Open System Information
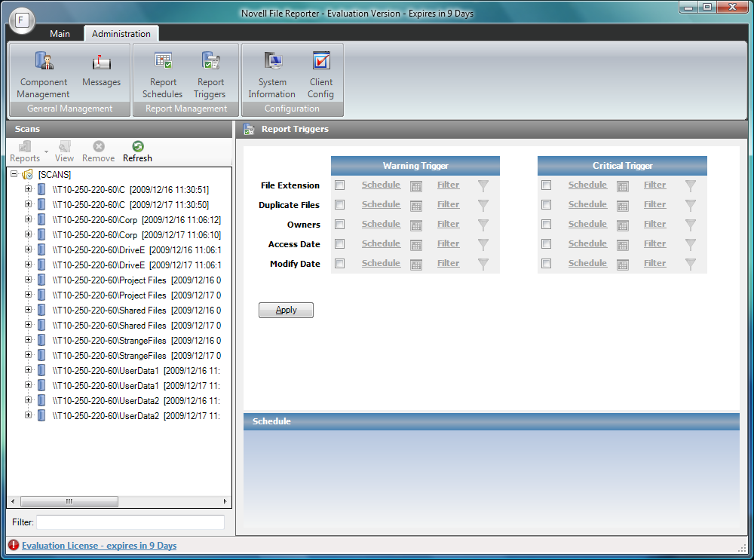The image size is (754, 560). coord(272,75)
